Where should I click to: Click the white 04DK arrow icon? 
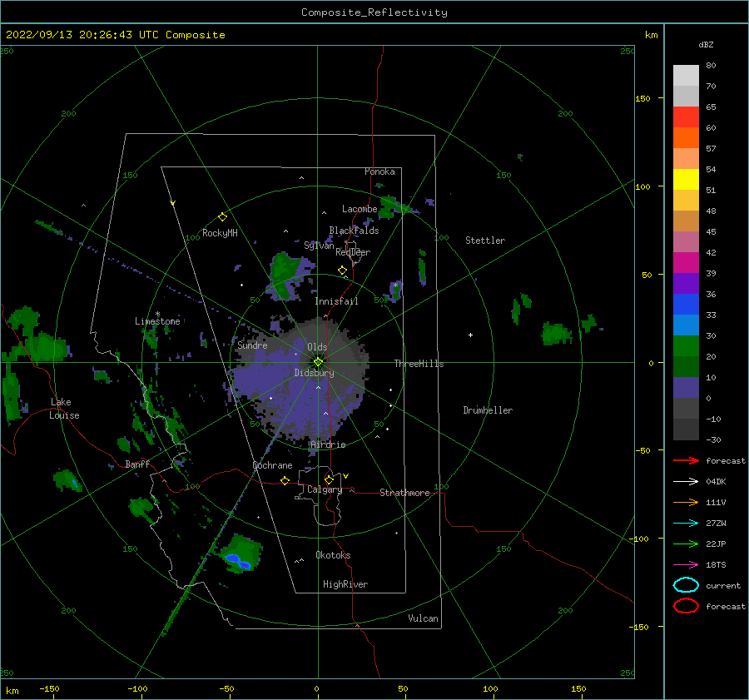click(x=686, y=482)
